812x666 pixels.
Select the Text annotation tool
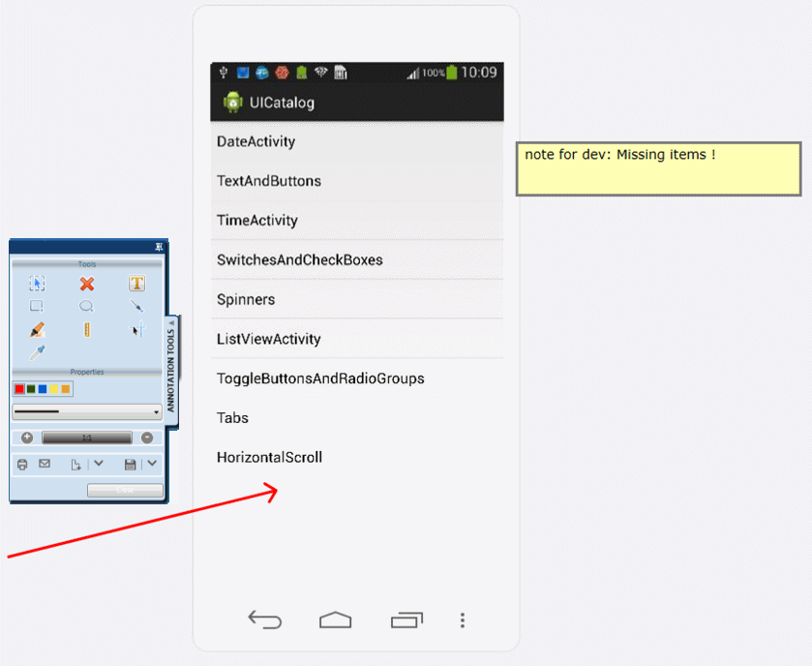click(136, 284)
